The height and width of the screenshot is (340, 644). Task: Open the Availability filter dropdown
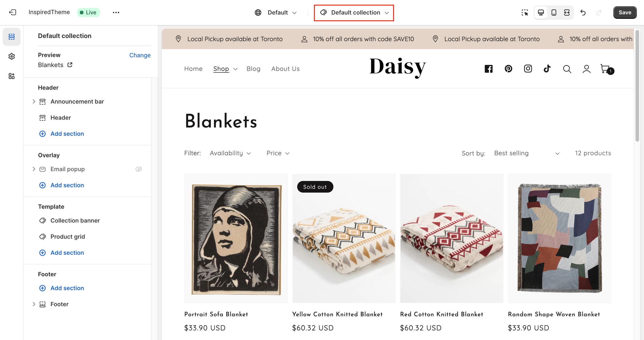(230, 153)
